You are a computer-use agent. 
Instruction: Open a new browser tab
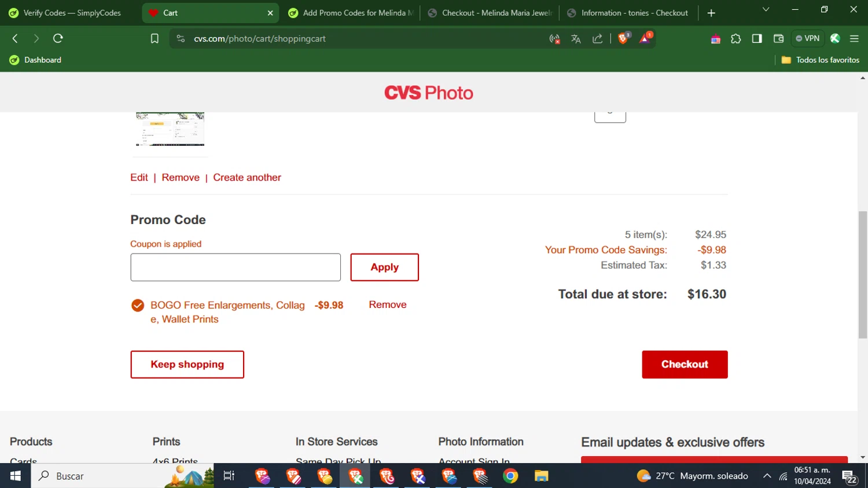pos(711,13)
